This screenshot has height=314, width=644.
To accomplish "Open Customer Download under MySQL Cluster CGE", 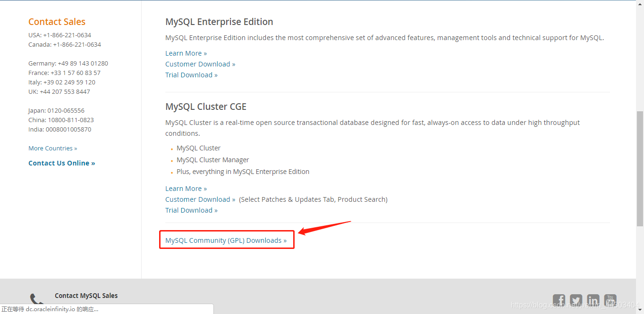I will coord(200,199).
